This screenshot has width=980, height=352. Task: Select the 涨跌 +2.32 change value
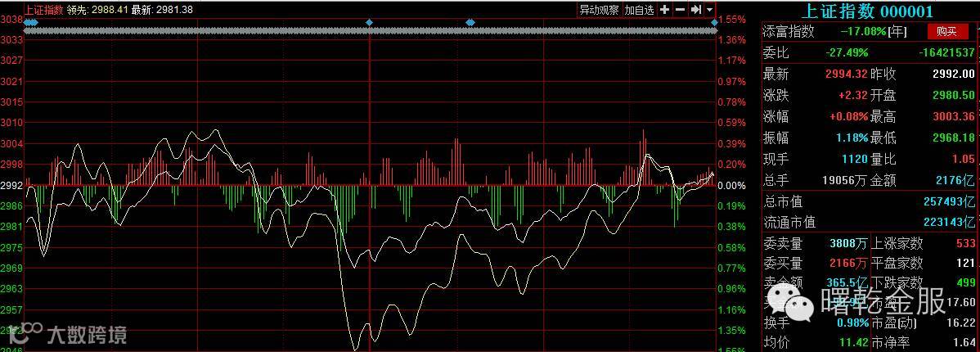[853, 95]
